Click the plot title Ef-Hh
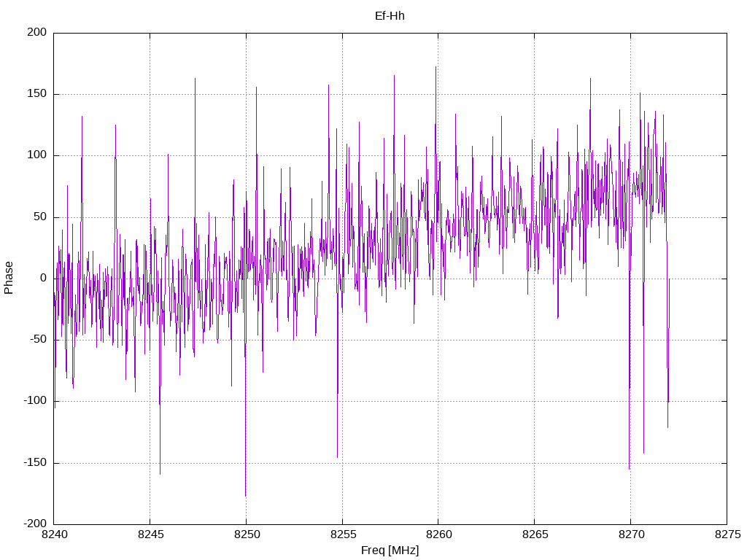 [x=390, y=16]
